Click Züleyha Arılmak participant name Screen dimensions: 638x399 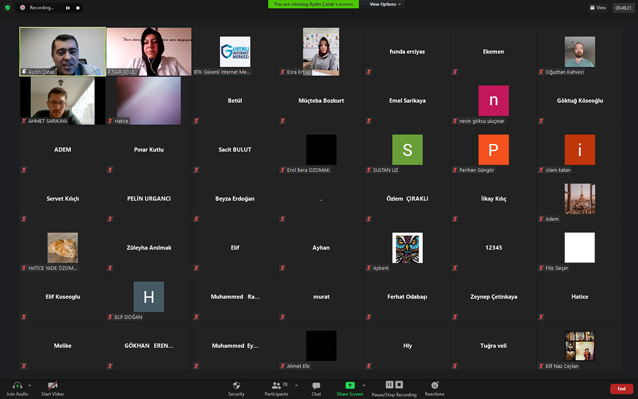pos(149,248)
